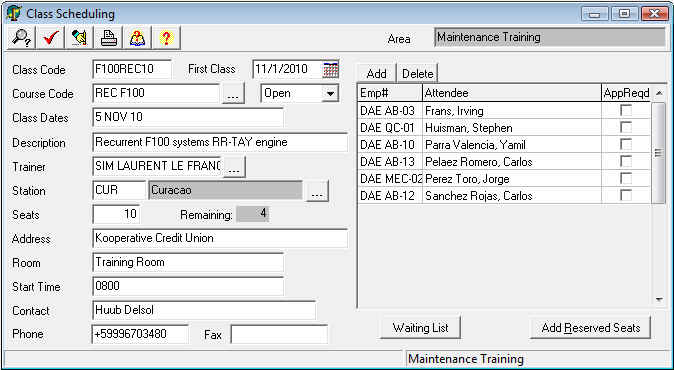Screen dimensions: 674x370
Task: Minimize the Class Scheduling window
Action: 594,14
